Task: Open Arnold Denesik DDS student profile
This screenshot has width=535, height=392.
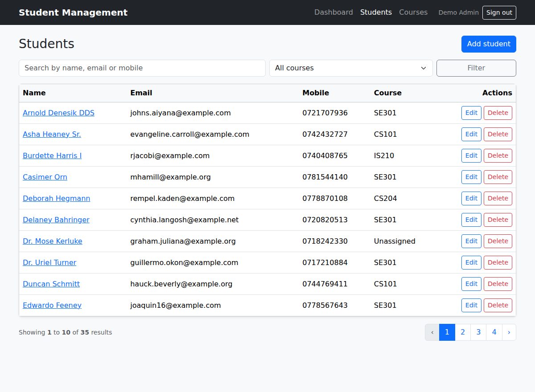Action: point(58,113)
